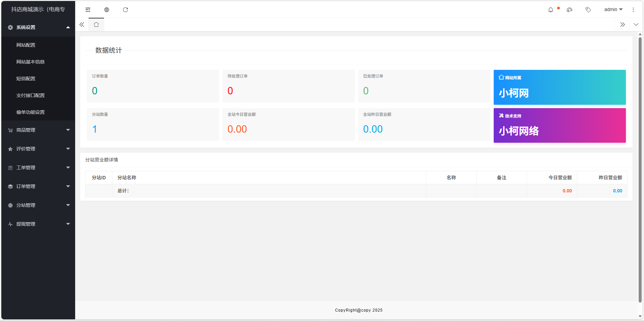
Task: Click the refresh page icon
Action: [x=125, y=10]
